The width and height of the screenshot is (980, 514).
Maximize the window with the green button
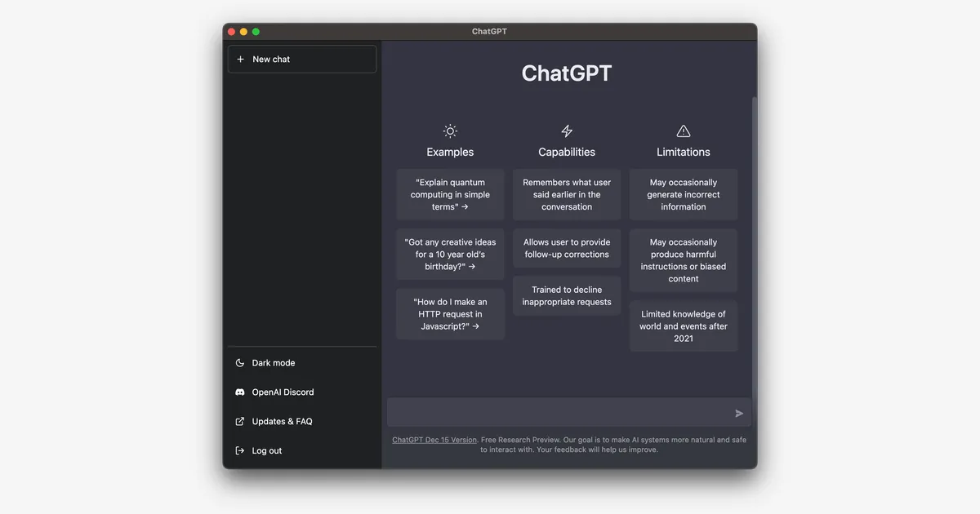click(x=256, y=32)
